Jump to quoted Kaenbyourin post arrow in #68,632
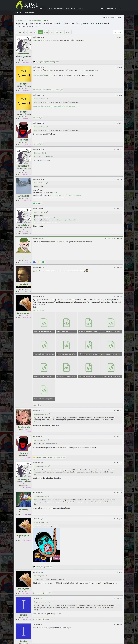This screenshot has width=138, height=644. [x=48, y=440]
